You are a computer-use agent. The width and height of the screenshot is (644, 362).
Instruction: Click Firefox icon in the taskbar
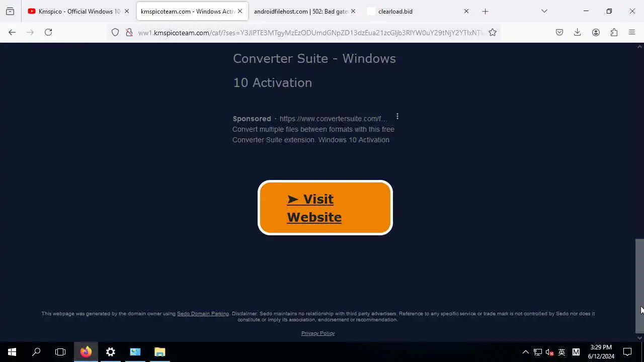coord(86,352)
